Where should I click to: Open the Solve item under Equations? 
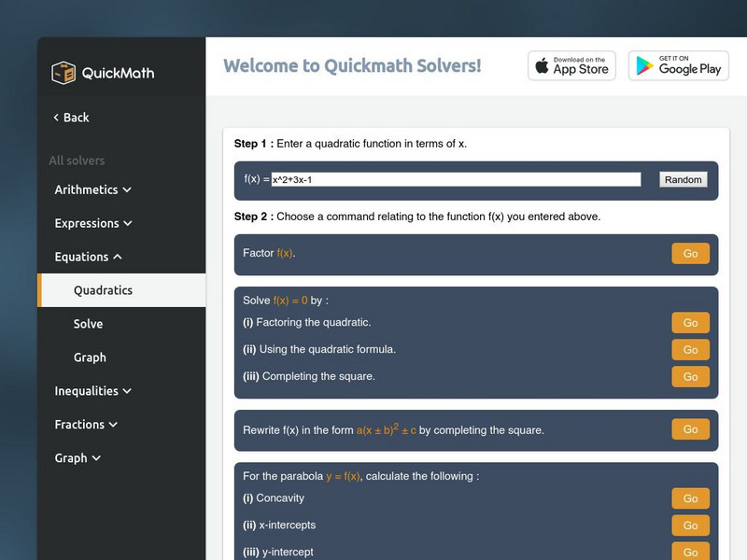(x=88, y=324)
